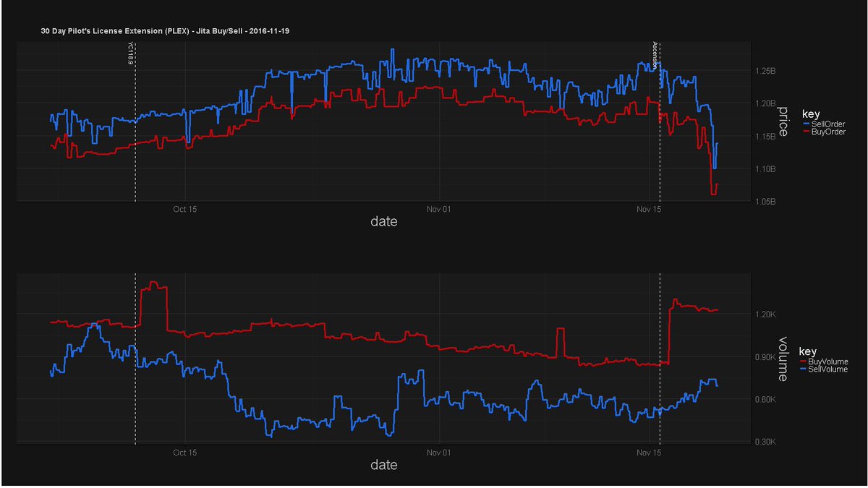
Task: Click the YC118.9 marker label in the price chart
Action: coord(130,53)
